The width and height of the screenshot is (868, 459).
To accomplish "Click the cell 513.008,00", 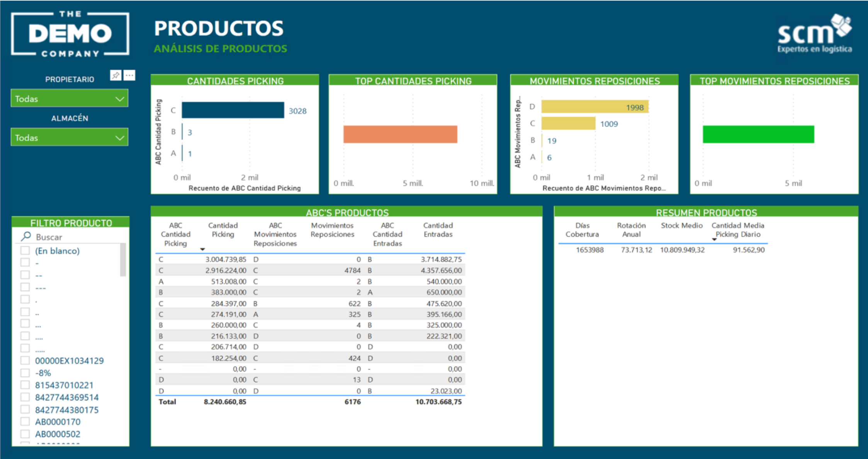I will (x=228, y=281).
